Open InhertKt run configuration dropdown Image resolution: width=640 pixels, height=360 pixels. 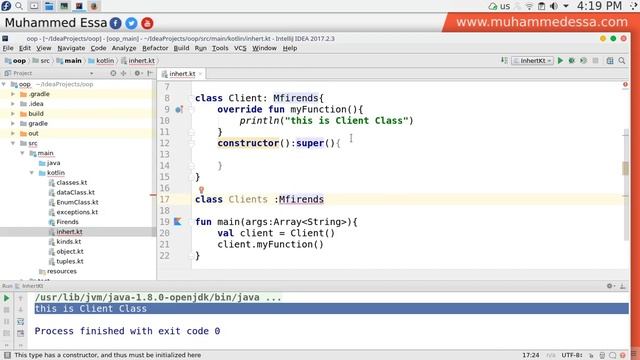[x=533, y=60]
